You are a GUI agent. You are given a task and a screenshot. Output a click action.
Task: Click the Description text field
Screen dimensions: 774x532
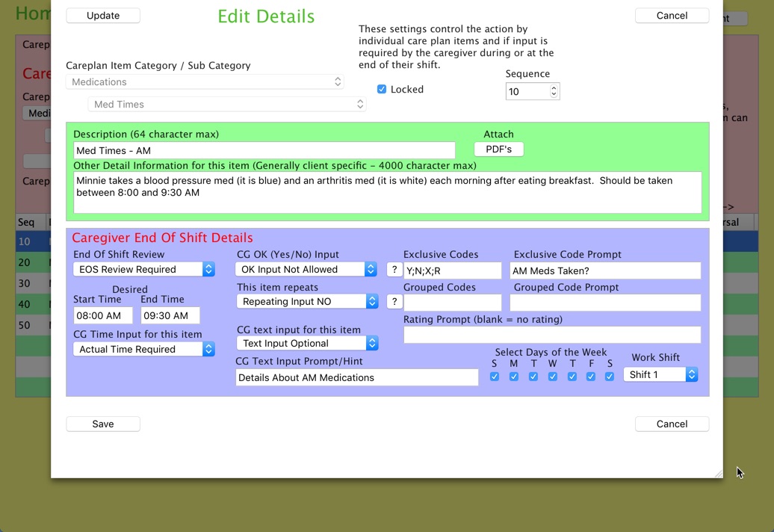click(264, 150)
